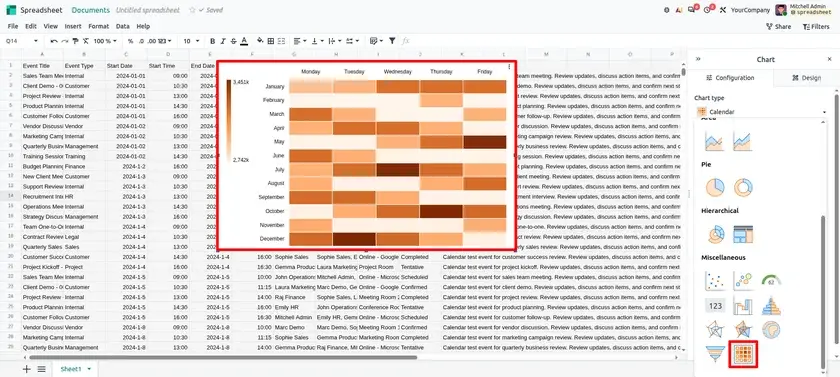The image size is (840, 377).
Task: Open the Chart type dropdown
Action: coord(761,112)
